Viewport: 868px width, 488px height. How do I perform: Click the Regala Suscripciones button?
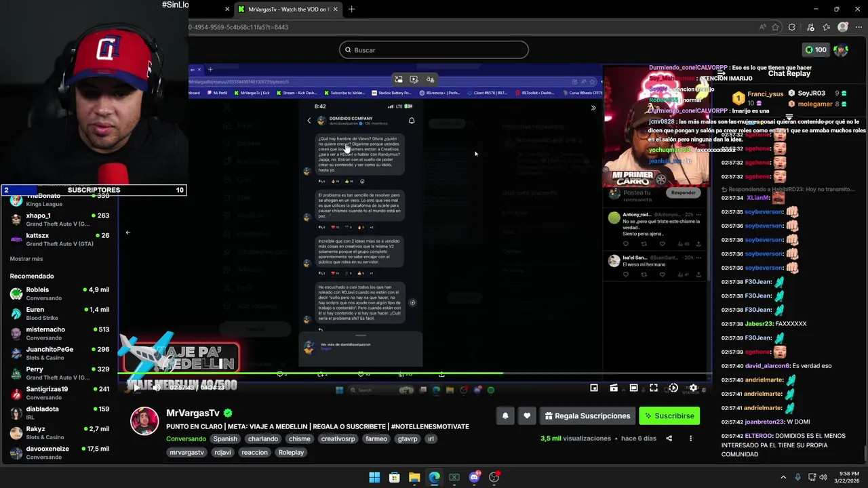(587, 416)
